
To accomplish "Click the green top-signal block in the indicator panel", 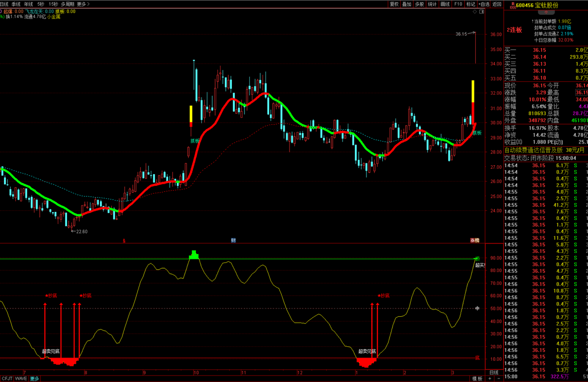I will click(194, 255).
